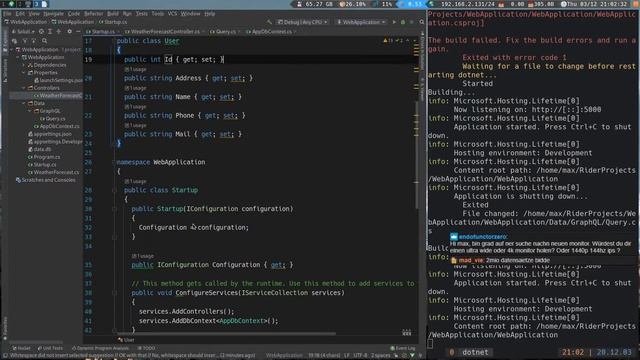Open the File menu
The image size is (640, 360).
7,14
